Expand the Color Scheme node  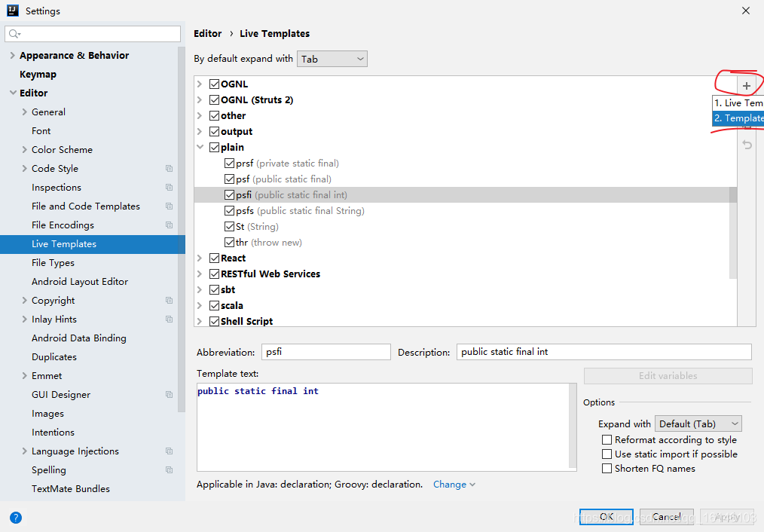24,149
